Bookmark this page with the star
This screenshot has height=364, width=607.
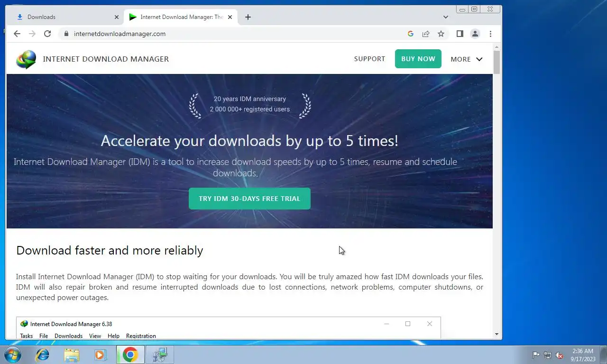pos(441,34)
